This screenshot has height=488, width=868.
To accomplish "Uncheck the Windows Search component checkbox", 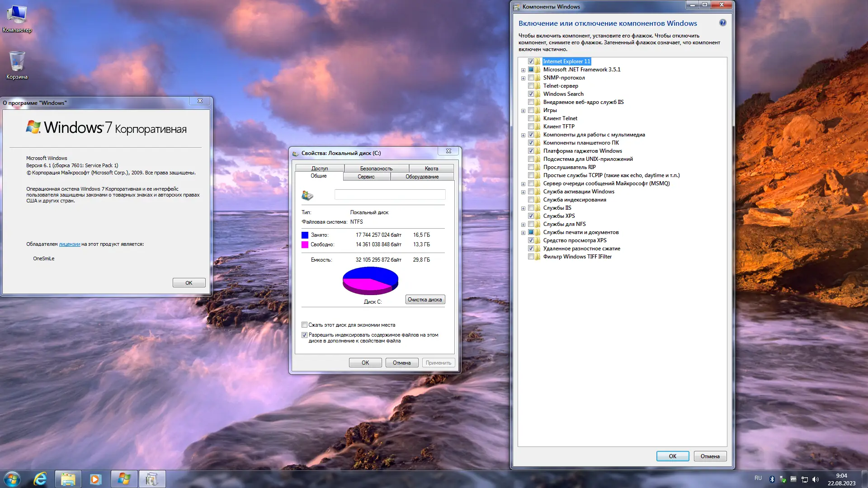I will (x=531, y=94).
